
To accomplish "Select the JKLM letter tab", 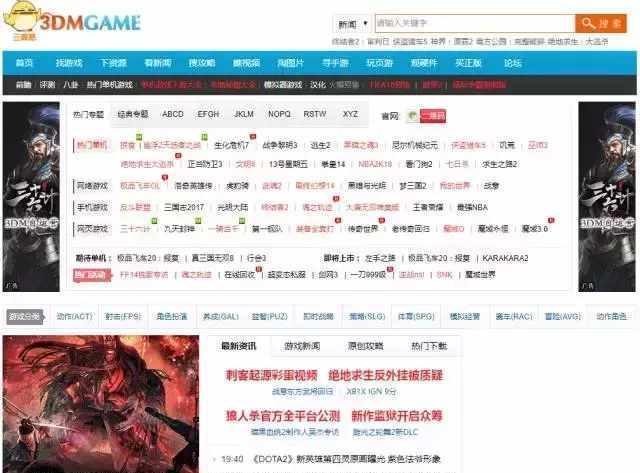I will 244,114.
